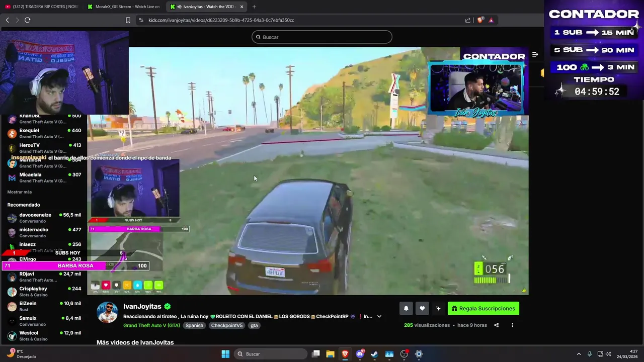Open the HerouTV channel in the sidebar
This screenshot has height=362, width=644.
click(44, 148)
